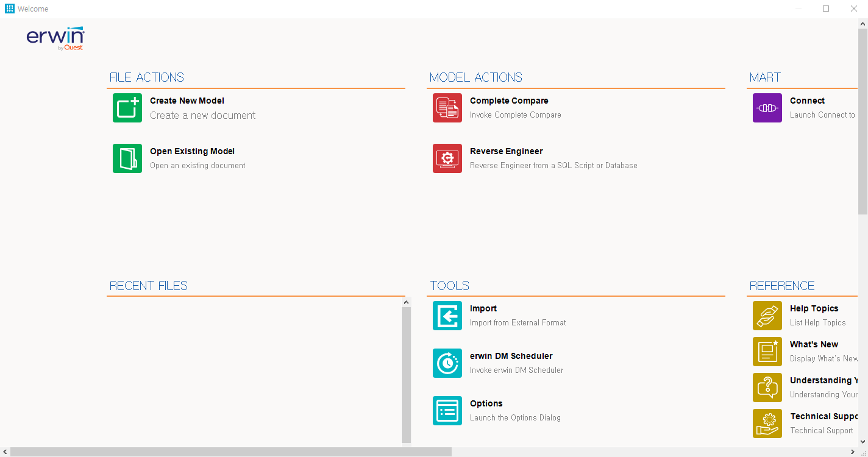Click the erwin by Quest logo
868x457 pixels.
click(x=55, y=38)
